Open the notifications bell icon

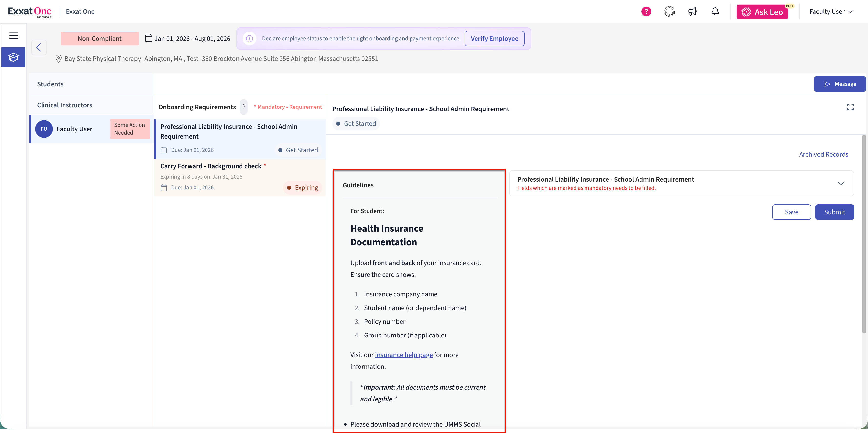715,12
